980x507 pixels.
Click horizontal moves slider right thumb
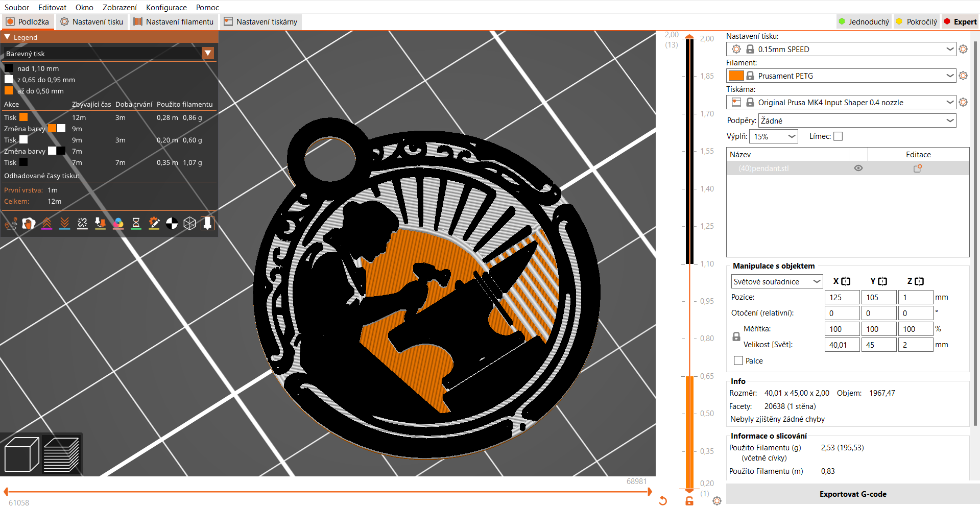[650, 492]
